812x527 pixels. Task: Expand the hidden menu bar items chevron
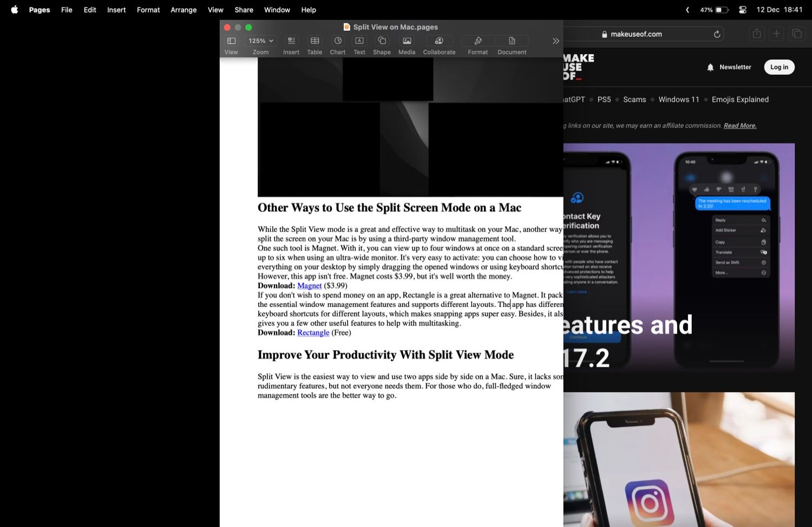coord(687,9)
